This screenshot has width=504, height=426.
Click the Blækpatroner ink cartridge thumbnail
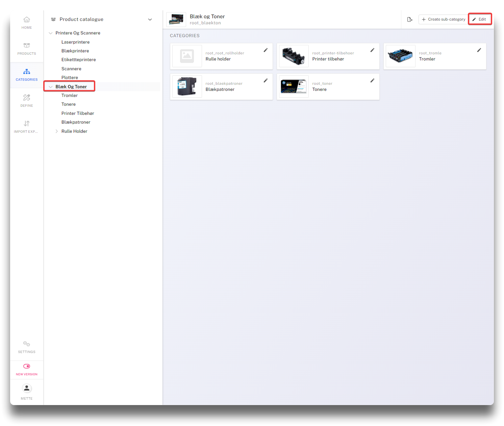tap(187, 86)
